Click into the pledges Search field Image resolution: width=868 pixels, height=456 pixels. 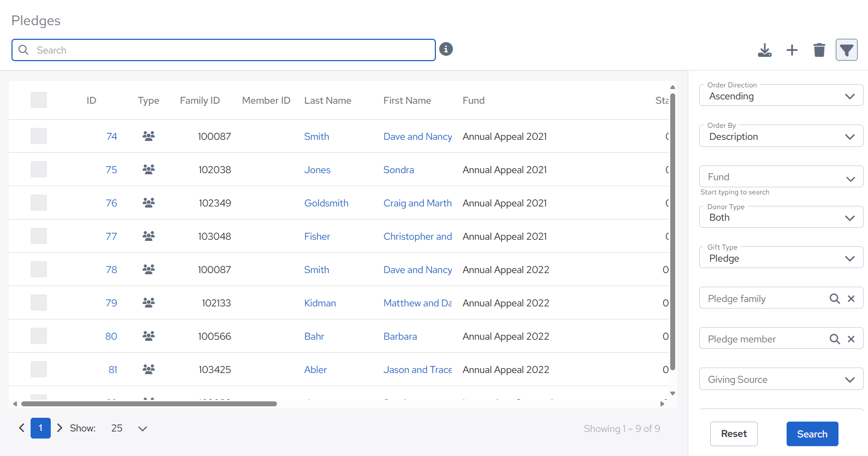coord(223,50)
